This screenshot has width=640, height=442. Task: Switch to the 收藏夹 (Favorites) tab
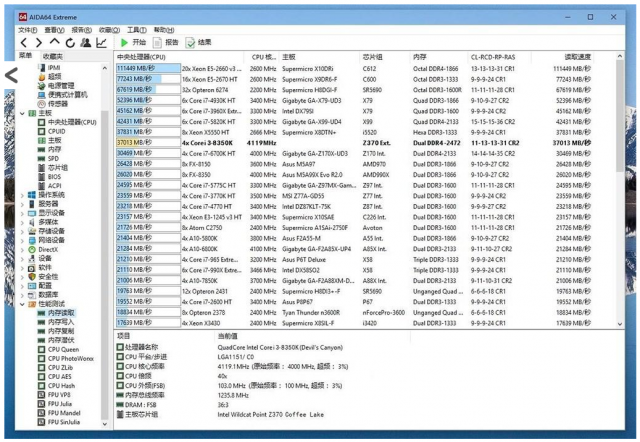click(53, 57)
